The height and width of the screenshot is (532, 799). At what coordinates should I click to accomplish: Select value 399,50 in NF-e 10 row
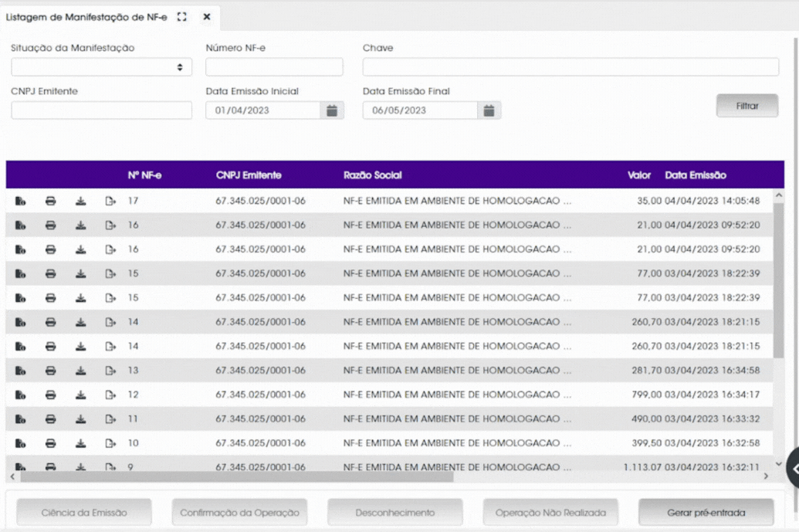point(647,443)
